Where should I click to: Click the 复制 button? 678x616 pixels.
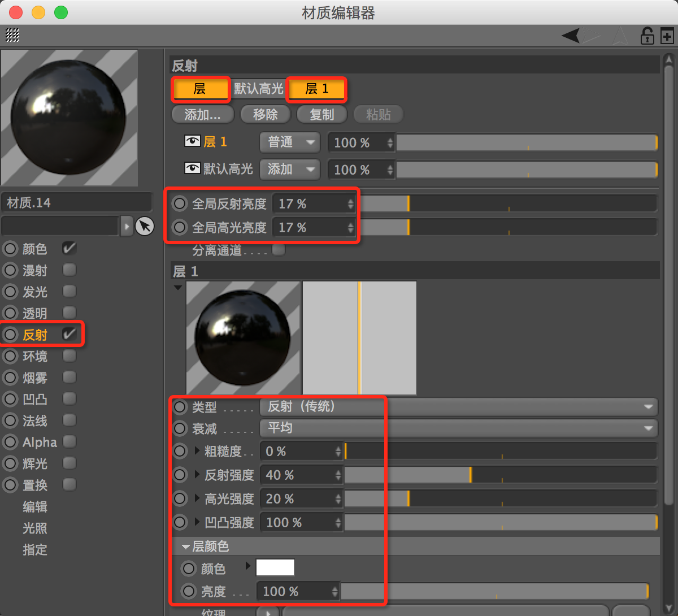pos(322,115)
